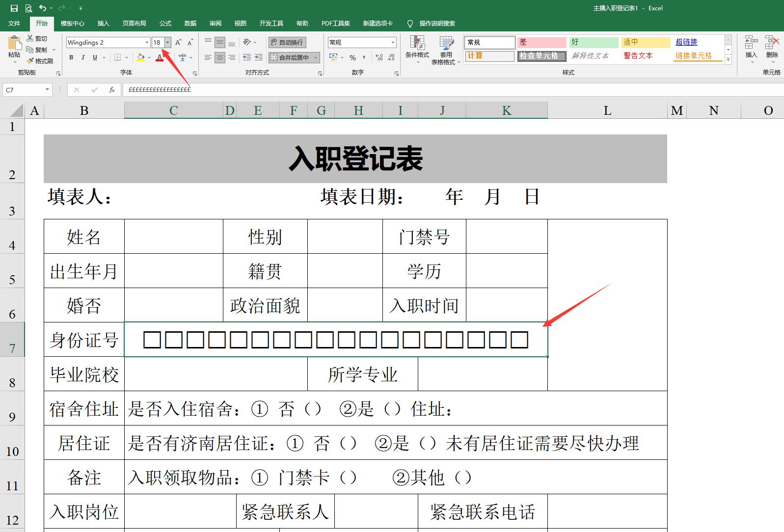
Task: Toggle Wrap Text (自动换行)
Action: tap(287, 42)
